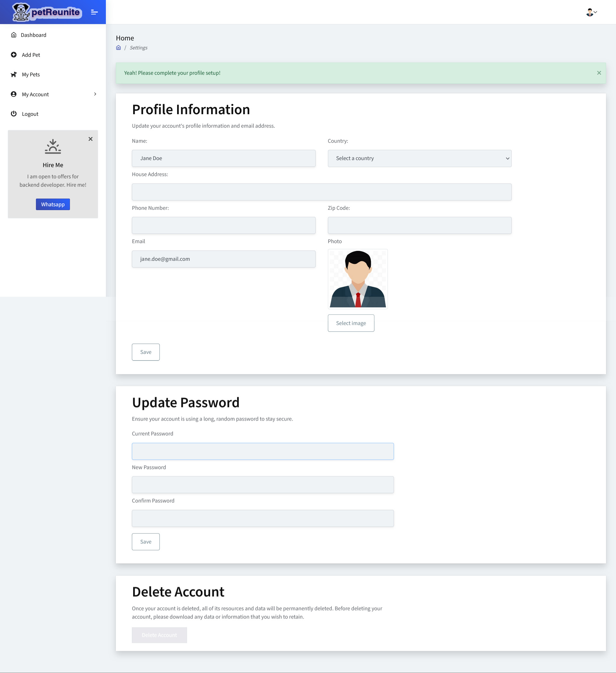616x673 pixels.
Task: Toggle the sidebar hamburger menu icon
Action: point(95,13)
